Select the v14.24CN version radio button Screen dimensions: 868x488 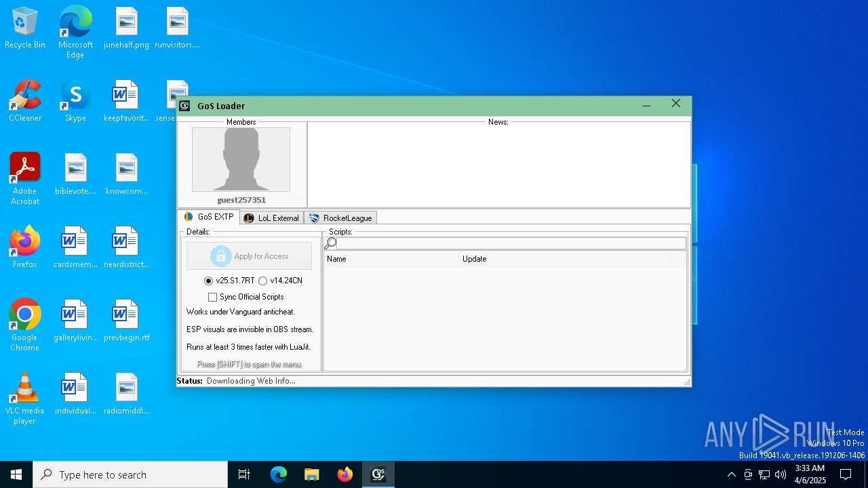tap(263, 281)
